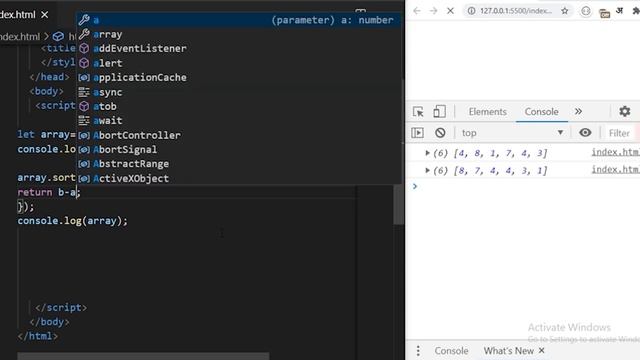Click the browser address bar URL
Viewport: 640px width, 360px height.
pos(516,11)
